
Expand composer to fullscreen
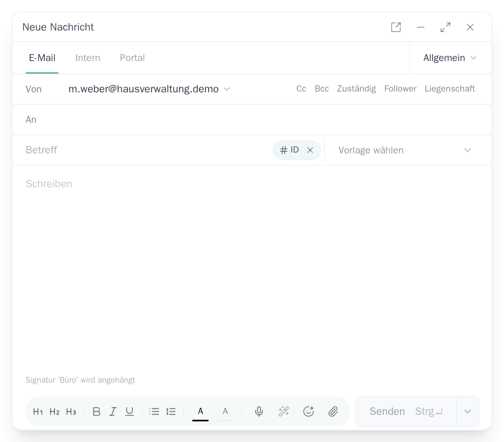[x=445, y=27]
